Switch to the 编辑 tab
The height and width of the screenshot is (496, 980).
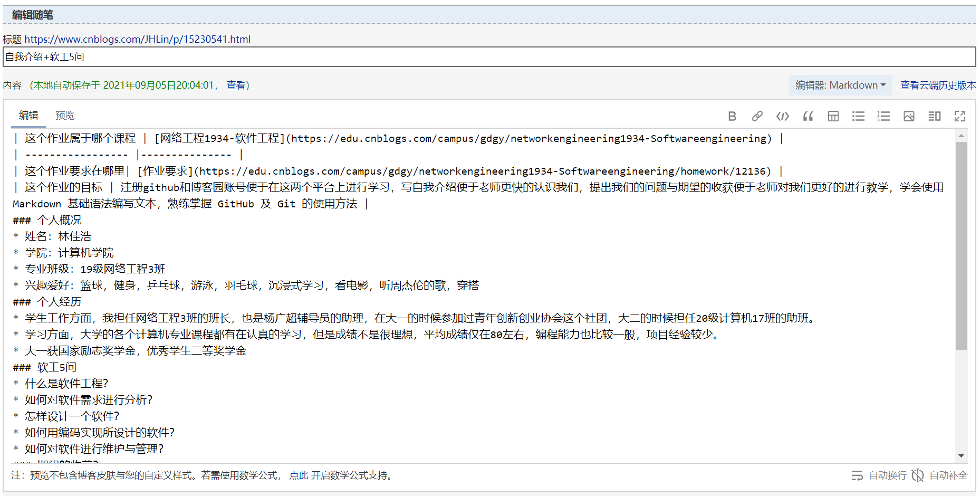(28, 116)
